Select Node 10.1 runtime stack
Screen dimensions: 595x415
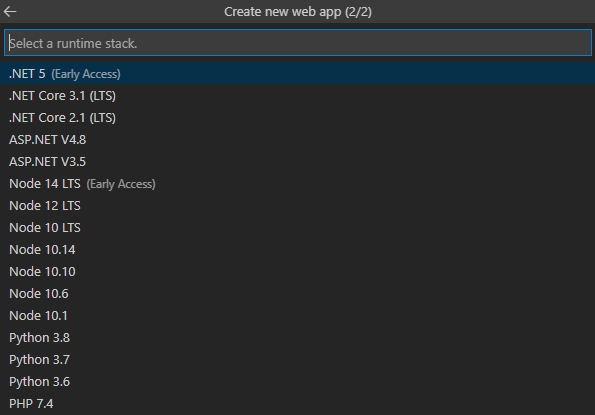298,316
